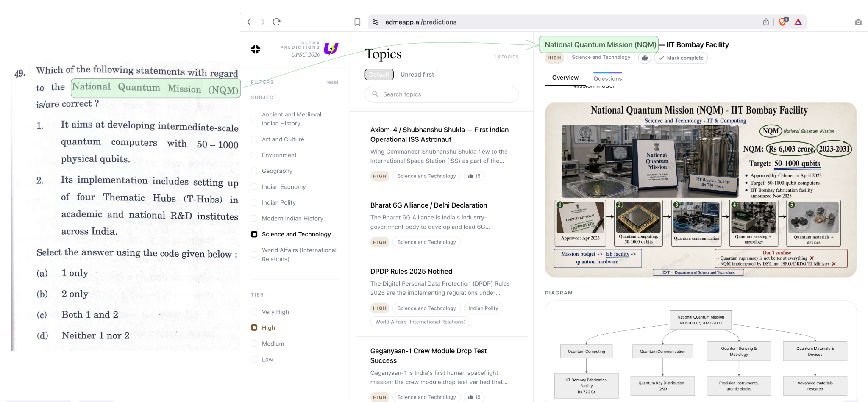Reset all filters
Screen dimensions: 868x402
coord(332,82)
